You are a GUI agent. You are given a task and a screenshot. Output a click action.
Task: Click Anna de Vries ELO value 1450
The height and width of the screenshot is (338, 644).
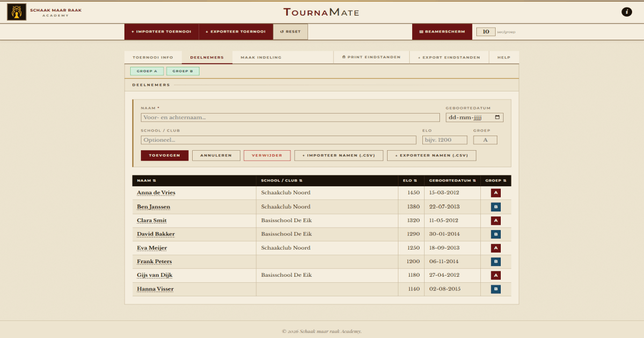413,193
